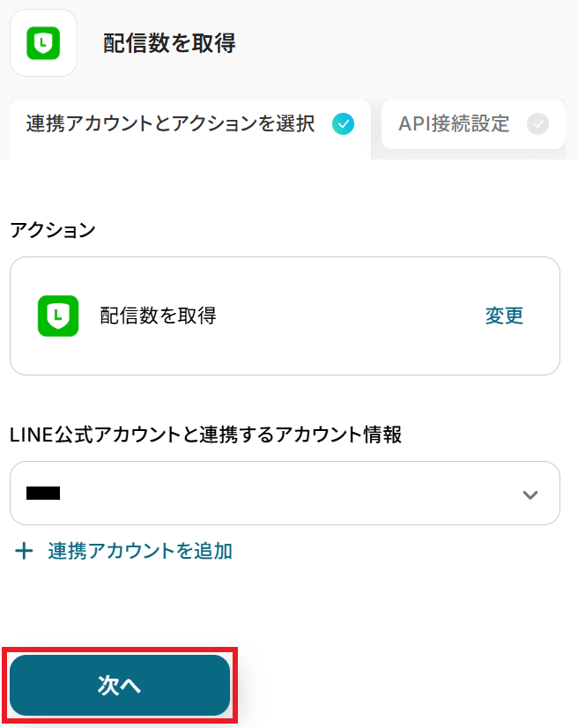The height and width of the screenshot is (728, 578).
Task: Click the LINE公式アカウントと連携するアカウント情報 label
Action: click(x=205, y=435)
